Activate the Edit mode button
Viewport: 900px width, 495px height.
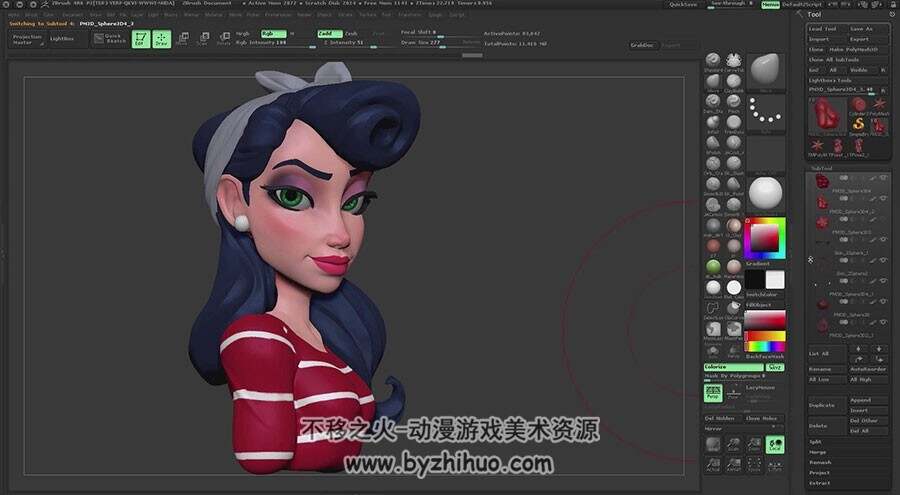(141, 39)
